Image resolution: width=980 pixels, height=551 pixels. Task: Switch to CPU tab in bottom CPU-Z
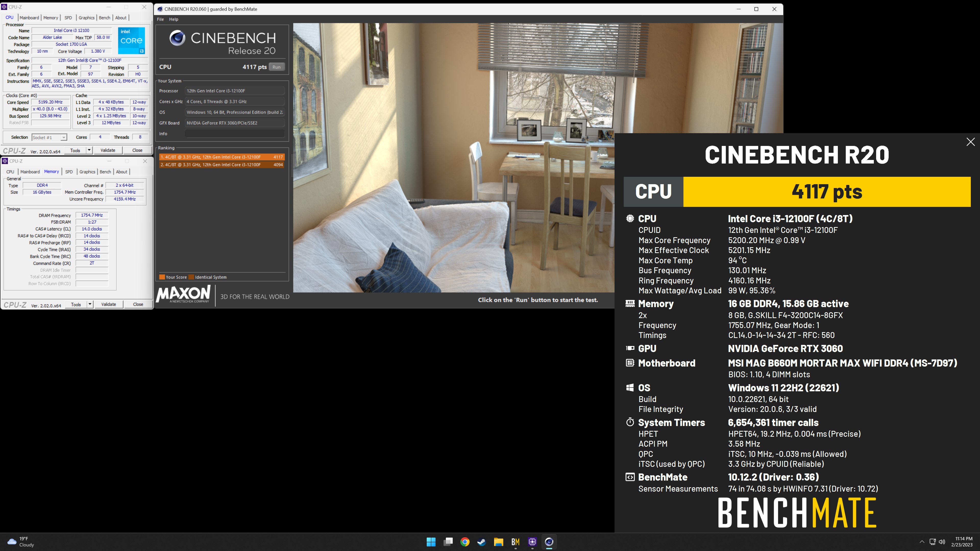coord(10,172)
